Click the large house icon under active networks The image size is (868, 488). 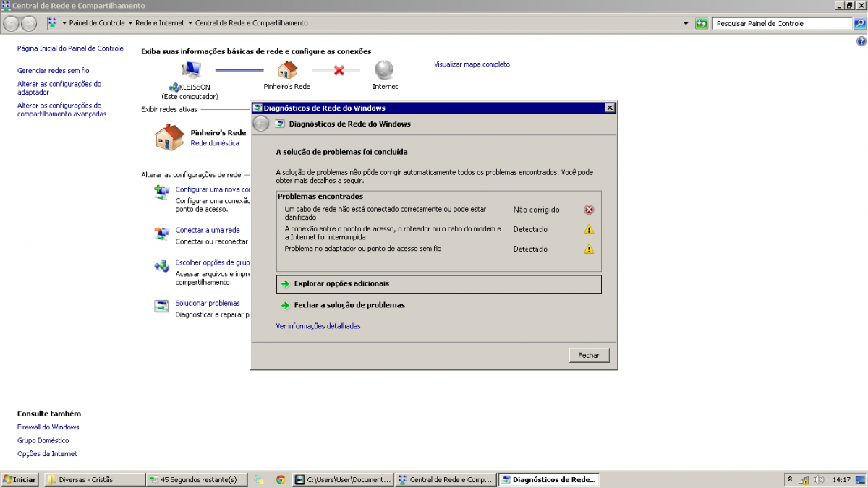tap(170, 137)
